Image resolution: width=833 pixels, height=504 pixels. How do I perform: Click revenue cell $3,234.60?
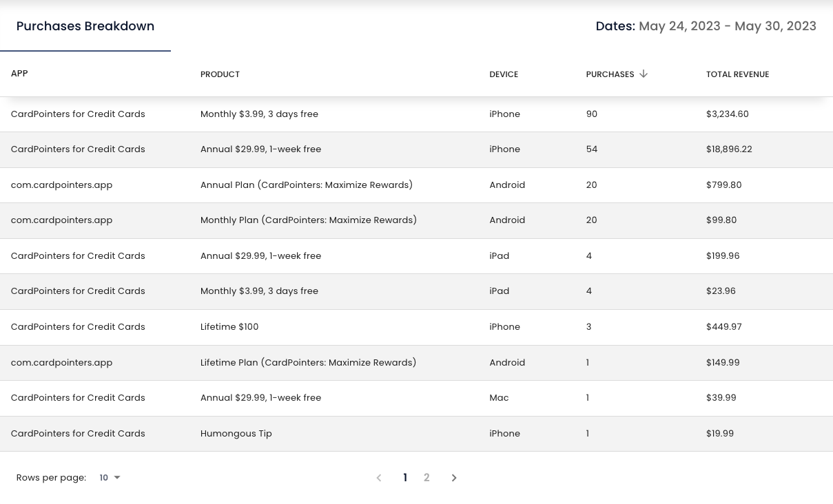(728, 114)
